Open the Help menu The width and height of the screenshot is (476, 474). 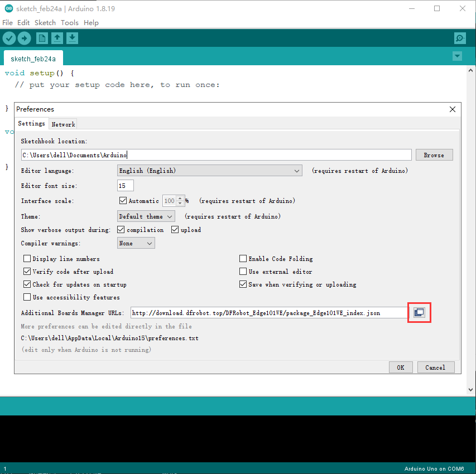(x=91, y=23)
